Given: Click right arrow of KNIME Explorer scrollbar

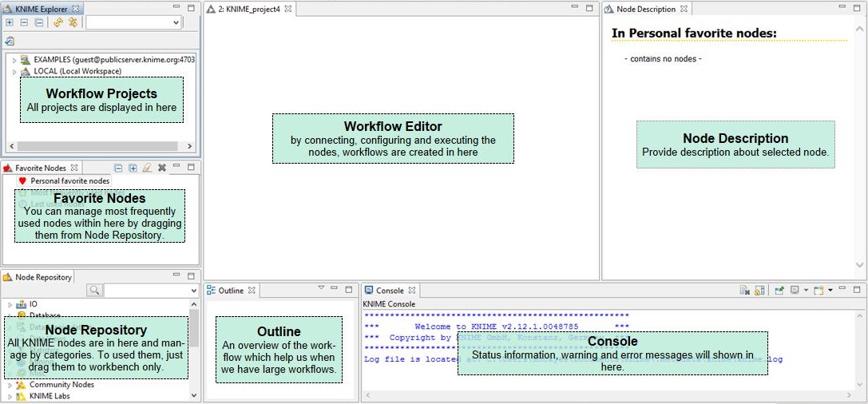Looking at the screenshot, I should point(189,146).
